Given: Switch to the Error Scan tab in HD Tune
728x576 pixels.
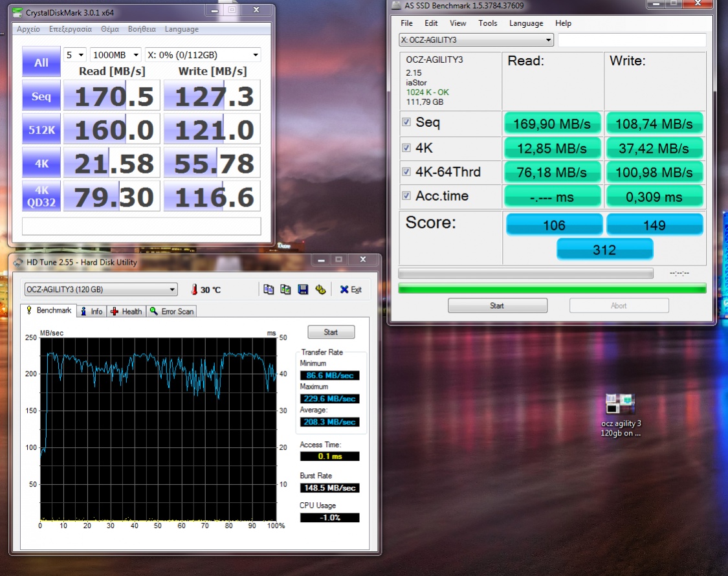Looking at the screenshot, I should point(171,311).
